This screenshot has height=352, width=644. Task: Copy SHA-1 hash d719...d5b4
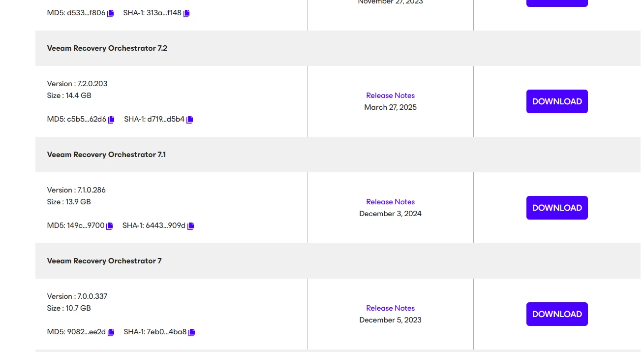point(190,120)
